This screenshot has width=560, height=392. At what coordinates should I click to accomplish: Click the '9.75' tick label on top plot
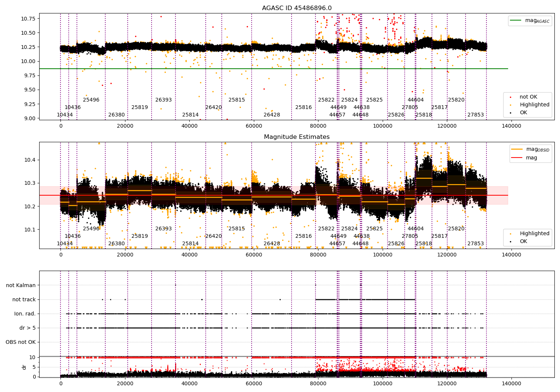click(30, 75)
